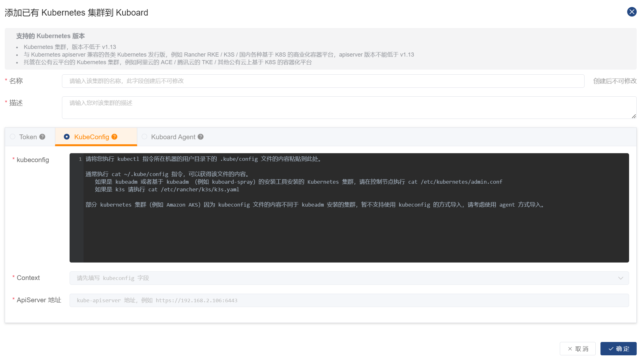Select the Token radio button
644x362 pixels.
click(x=13, y=137)
